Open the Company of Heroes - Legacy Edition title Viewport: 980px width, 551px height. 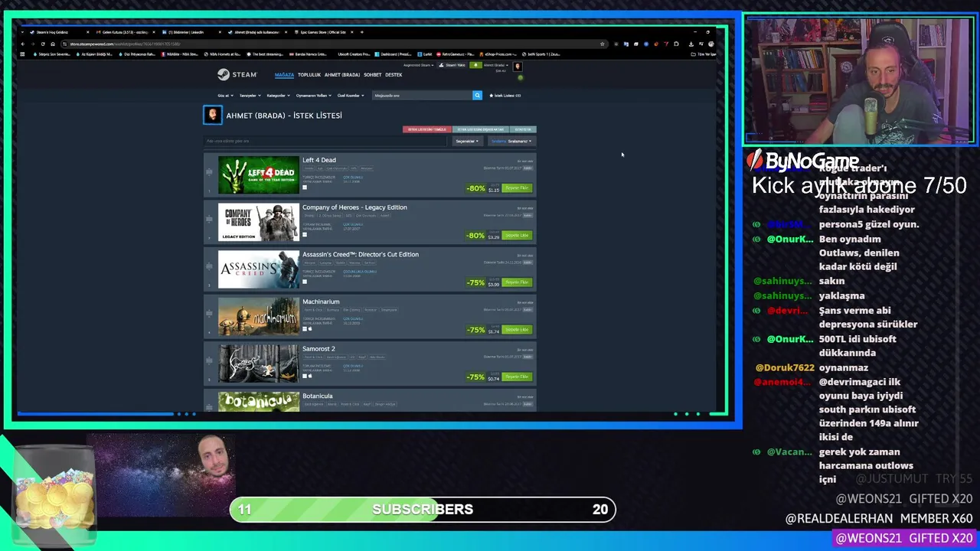tap(354, 207)
